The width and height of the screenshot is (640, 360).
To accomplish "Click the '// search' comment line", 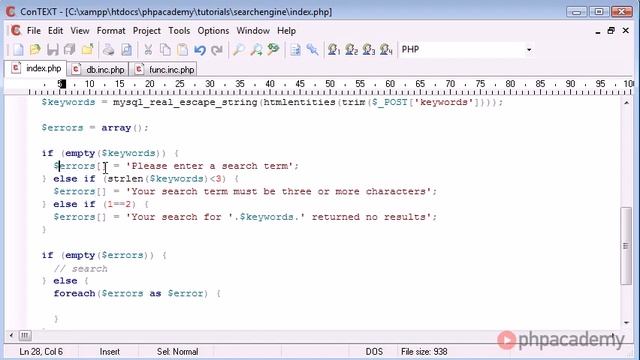I will (80, 269).
